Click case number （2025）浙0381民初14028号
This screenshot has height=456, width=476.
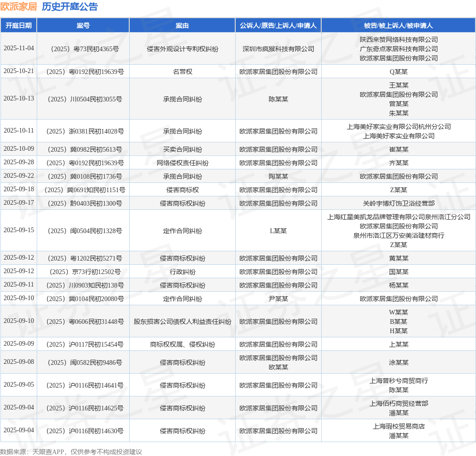tap(83, 131)
